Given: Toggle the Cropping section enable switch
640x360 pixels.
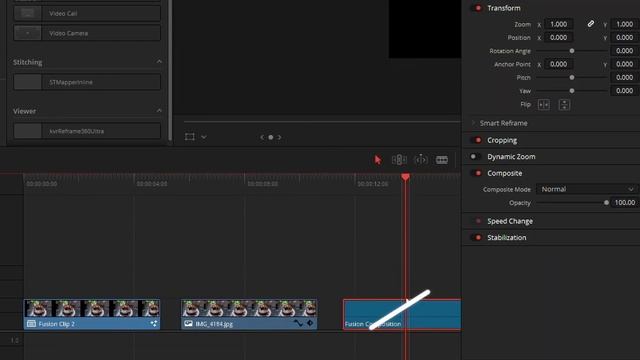Looking at the screenshot, I should 477,140.
